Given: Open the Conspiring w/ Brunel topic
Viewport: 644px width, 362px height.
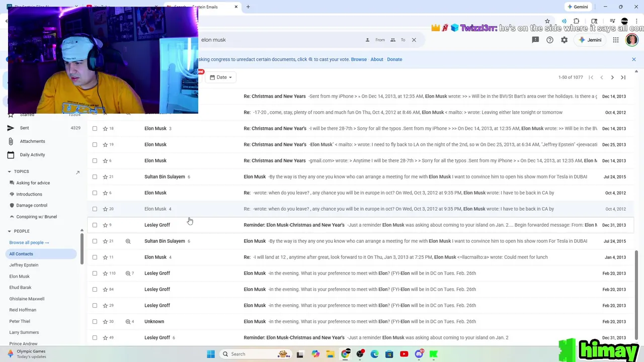Looking at the screenshot, I should [36, 217].
